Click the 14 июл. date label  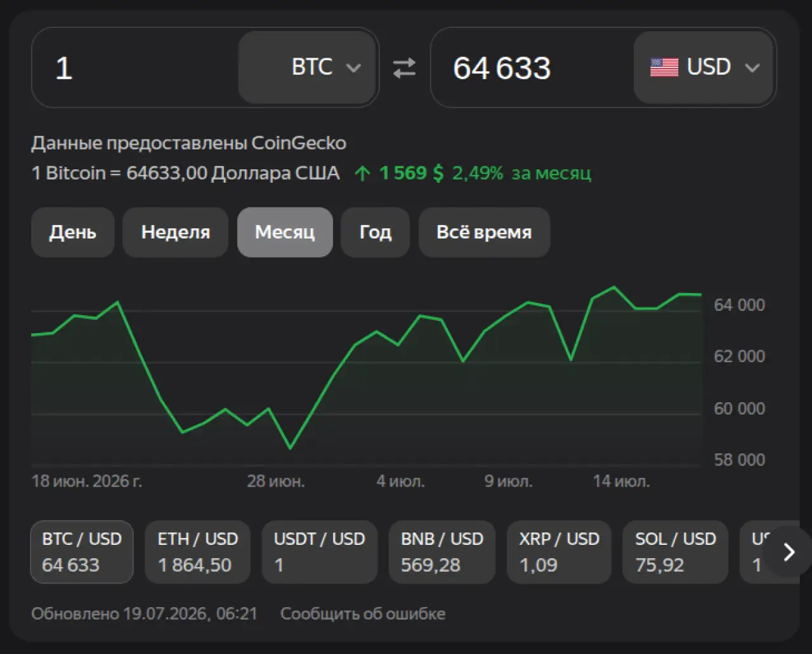[x=621, y=481]
